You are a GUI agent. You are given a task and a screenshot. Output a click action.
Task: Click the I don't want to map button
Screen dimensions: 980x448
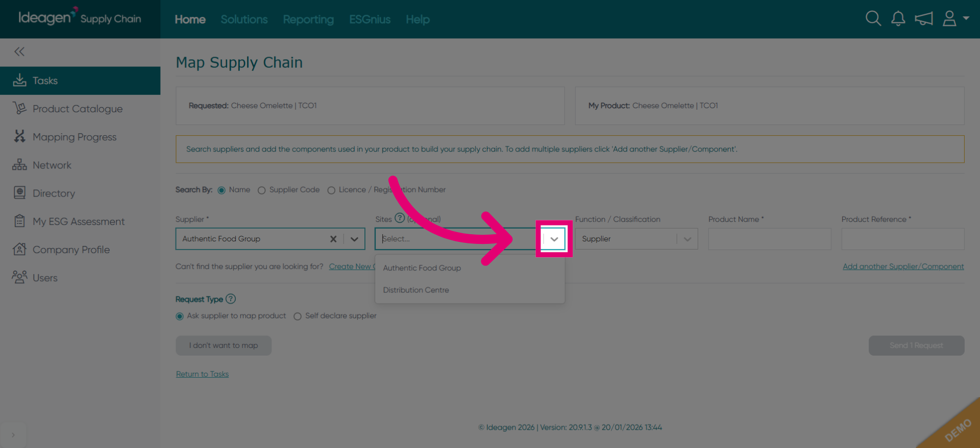(224, 345)
